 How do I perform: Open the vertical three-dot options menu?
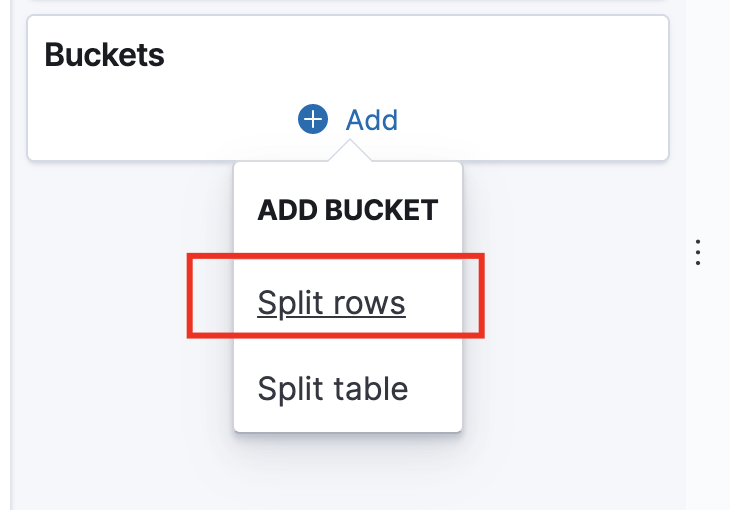coord(698,252)
